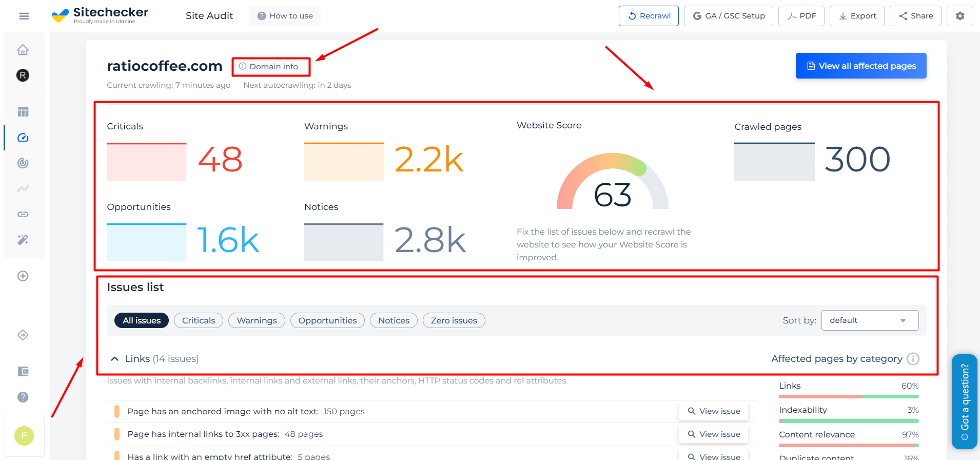Open the home icon in sidebar

[23, 50]
